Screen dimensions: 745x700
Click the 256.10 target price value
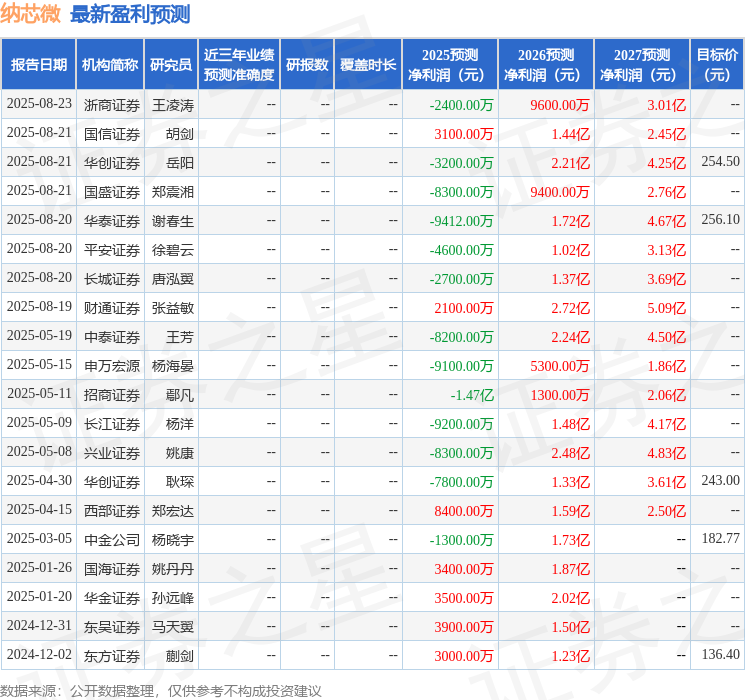720,220
